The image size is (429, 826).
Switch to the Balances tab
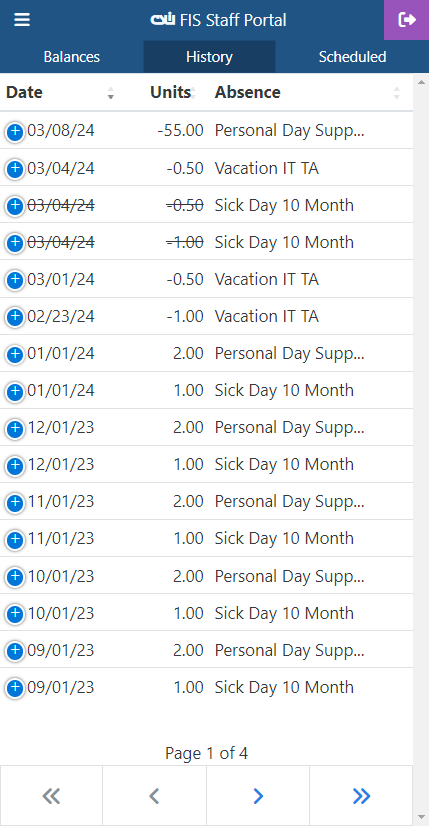(x=72, y=57)
